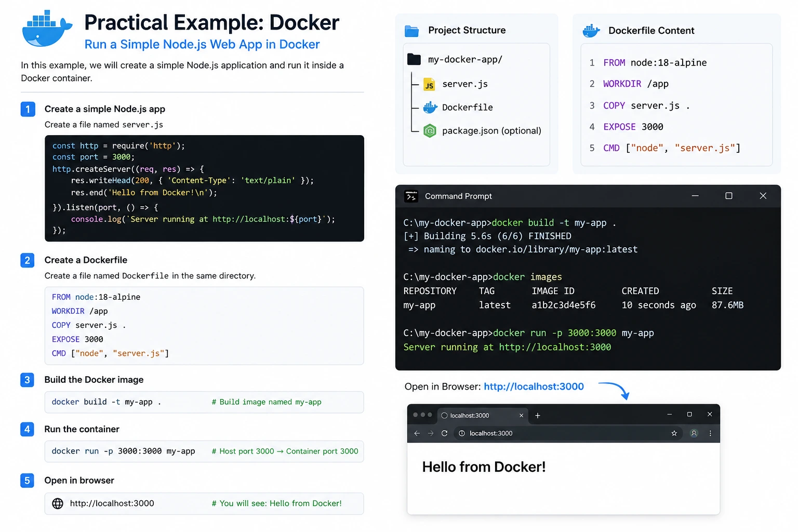Close the localhost:3000 browser tab
Viewport: 798px width, 532px height.
[x=521, y=416]
